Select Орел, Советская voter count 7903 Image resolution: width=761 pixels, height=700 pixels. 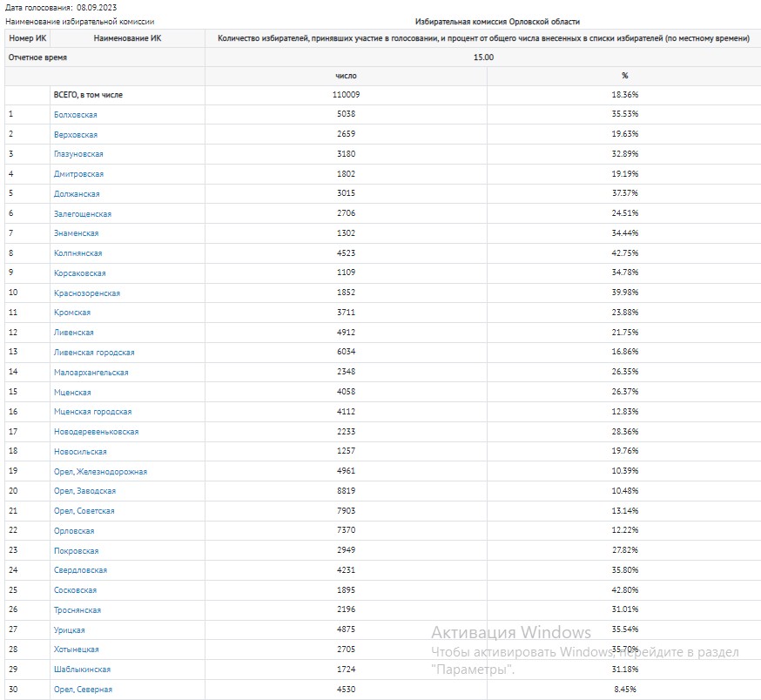tap(346, 511)
